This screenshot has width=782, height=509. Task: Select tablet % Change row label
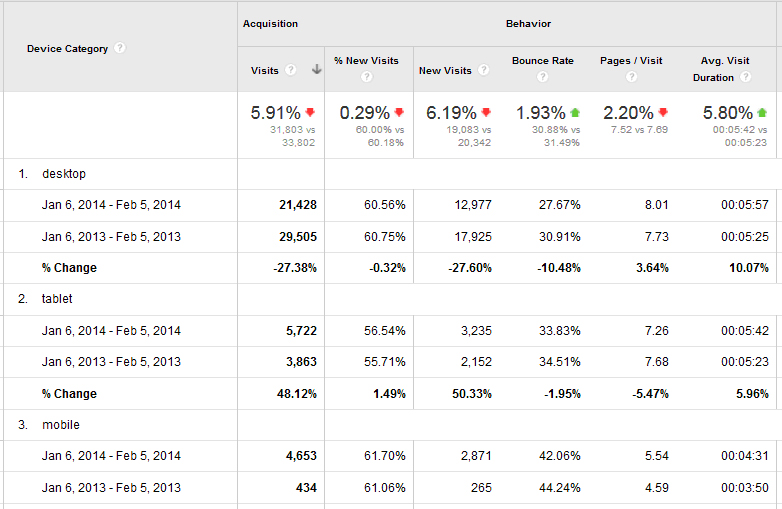[x=69, y=394]
